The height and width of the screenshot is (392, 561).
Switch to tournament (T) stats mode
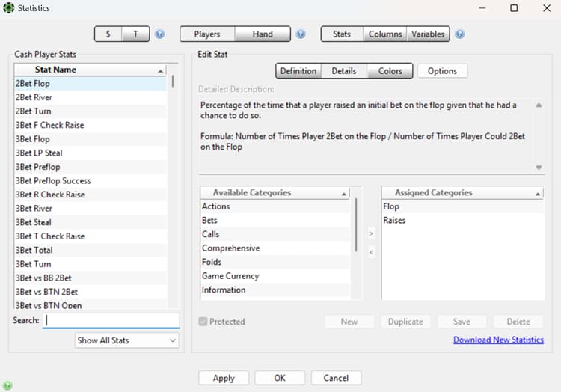tap(135, 34)
